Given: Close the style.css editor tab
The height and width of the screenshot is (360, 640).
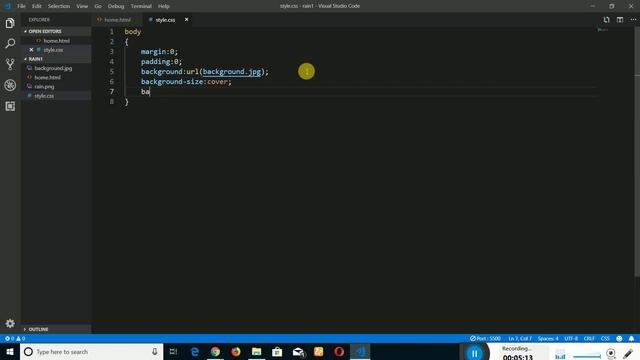Looking at the screenshot, I should pos(187,20).
